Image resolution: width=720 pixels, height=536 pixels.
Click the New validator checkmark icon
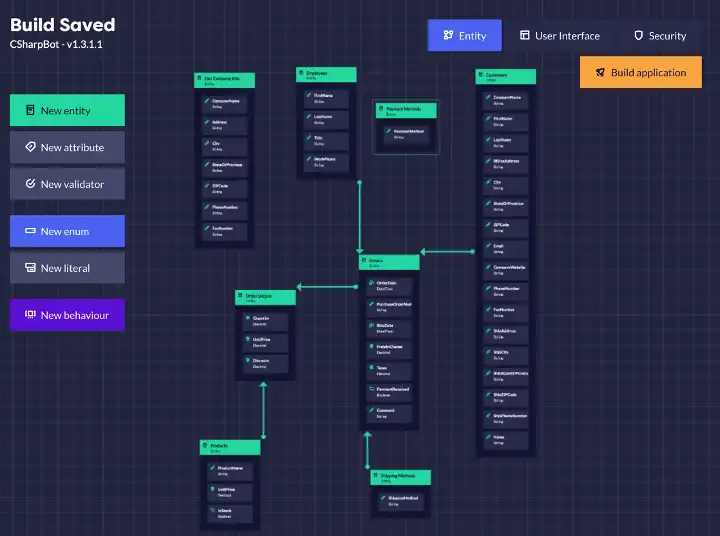[x=30, y=184]
